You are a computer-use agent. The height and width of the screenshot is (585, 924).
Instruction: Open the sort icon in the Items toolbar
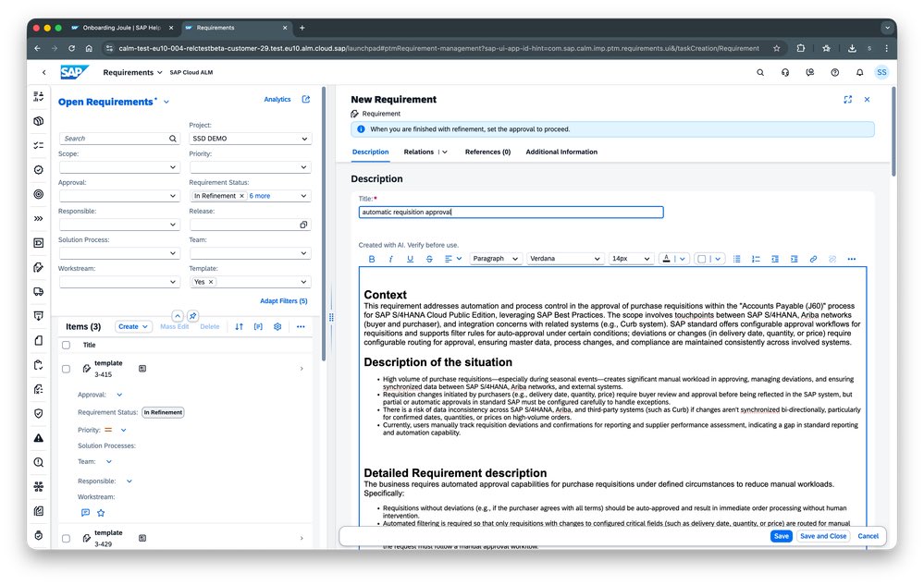point(239,326)
